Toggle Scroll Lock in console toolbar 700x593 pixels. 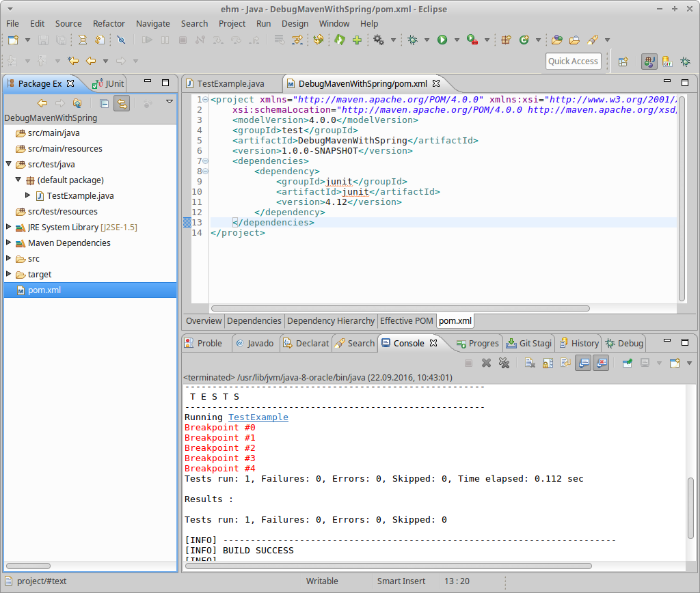click(x=548, y=363)
